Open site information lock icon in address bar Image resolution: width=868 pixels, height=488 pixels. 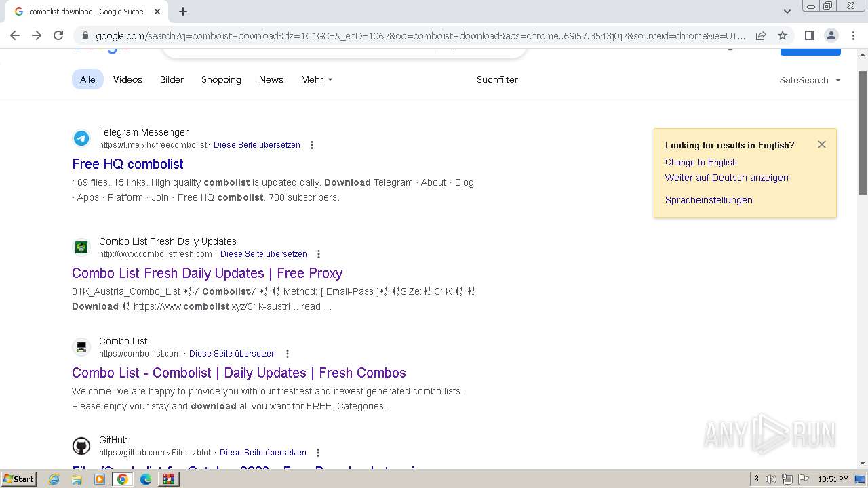pyautogui.click(x=85, y=36)
